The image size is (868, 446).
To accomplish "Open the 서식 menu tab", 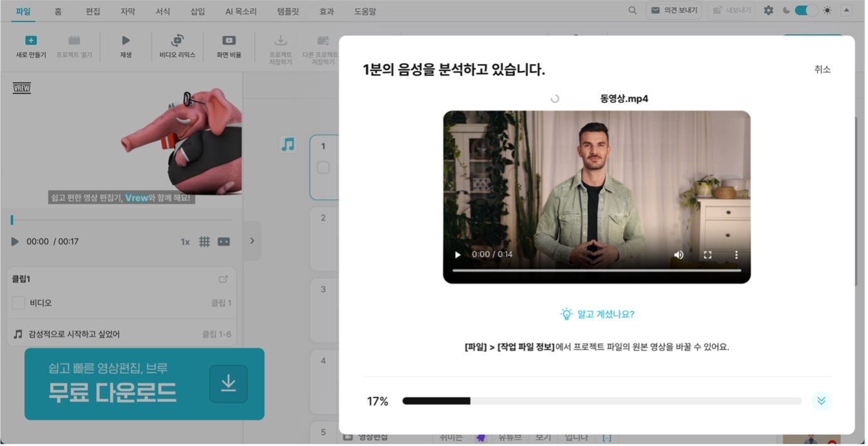I will click(163, 11).
